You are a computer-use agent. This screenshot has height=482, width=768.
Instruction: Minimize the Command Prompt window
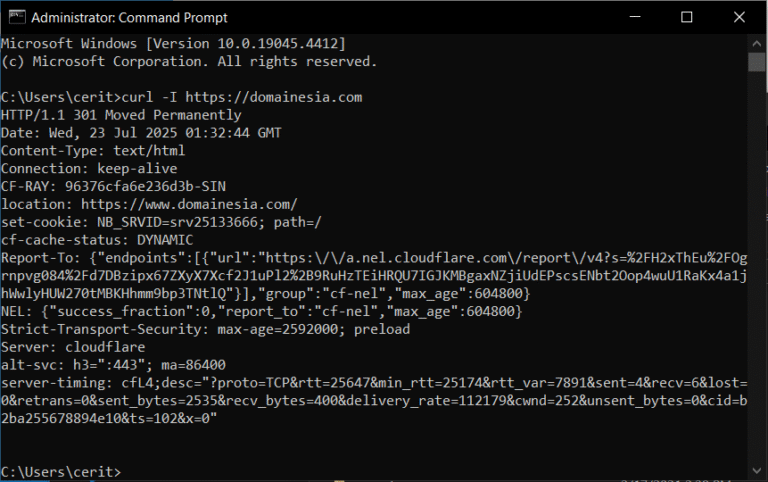641,17
